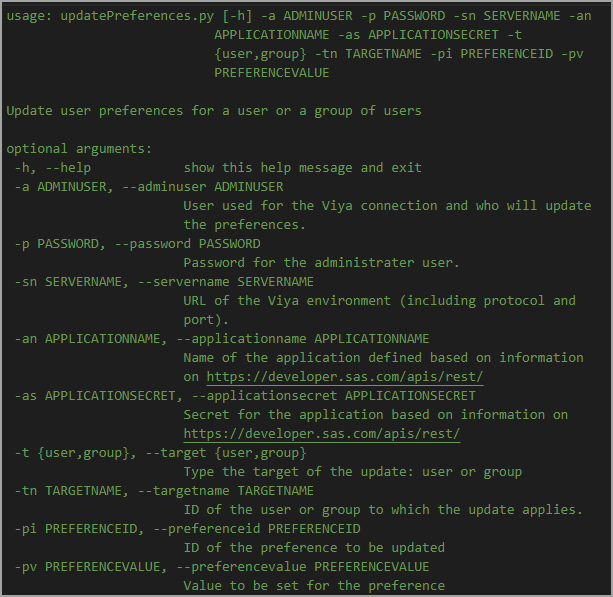Click the "--applicationsecret APPLICATIONSECRET" option line
The image size is (613, 597).
click(245, 396)
